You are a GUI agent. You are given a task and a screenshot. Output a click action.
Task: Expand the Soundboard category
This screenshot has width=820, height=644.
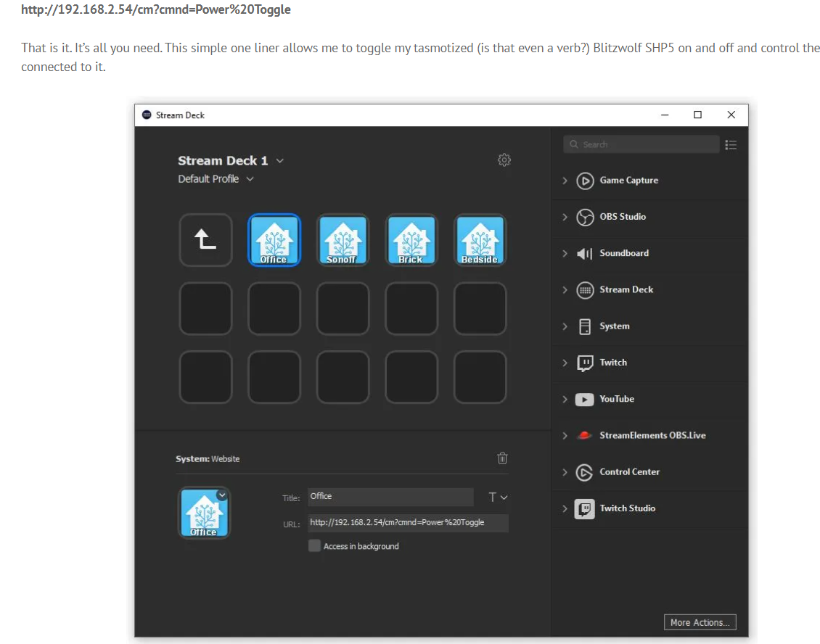pyautogui.click(x=565, y=254)
